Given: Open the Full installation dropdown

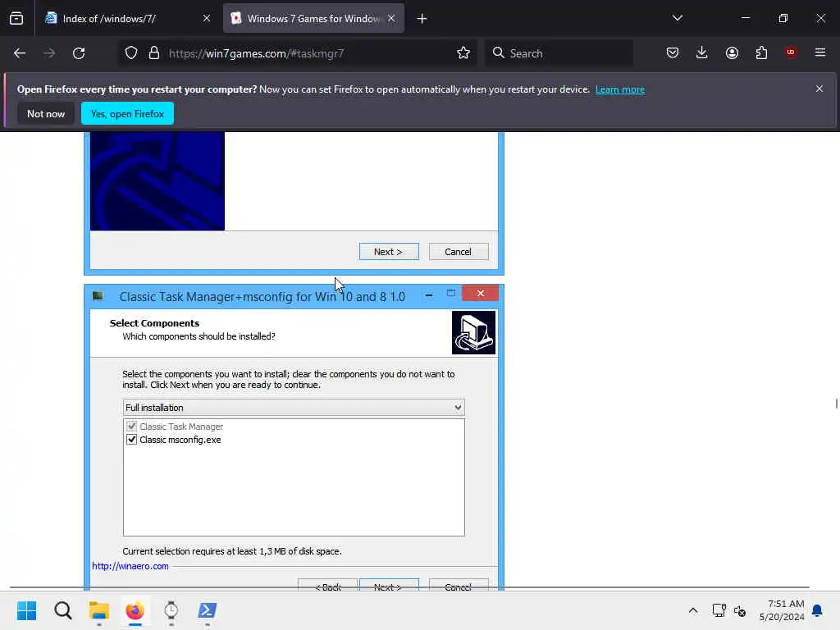Looking at the screenshot, I should 294,408.
